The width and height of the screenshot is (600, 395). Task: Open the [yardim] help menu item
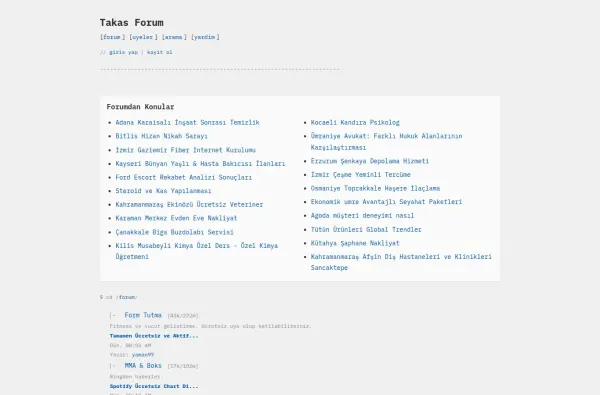pyautogui.click(x=205, y=37)
